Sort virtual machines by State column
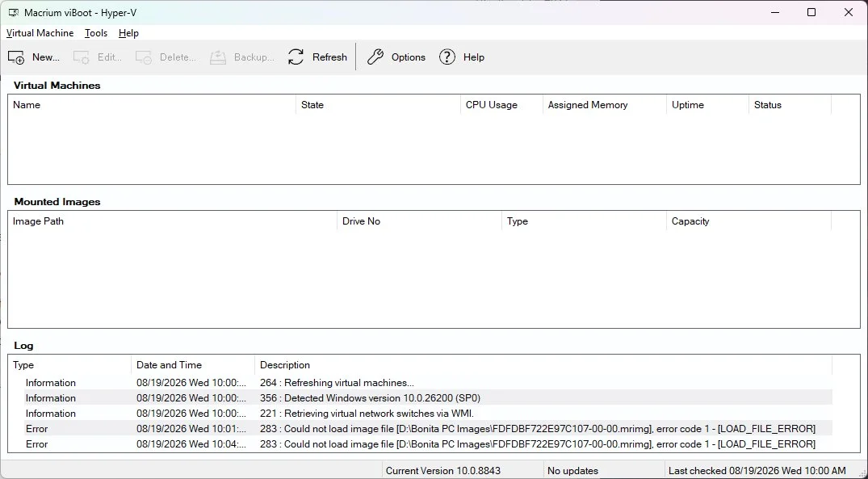Image resolution: width=868 pixels, height=479 pixels. point(378,105)
